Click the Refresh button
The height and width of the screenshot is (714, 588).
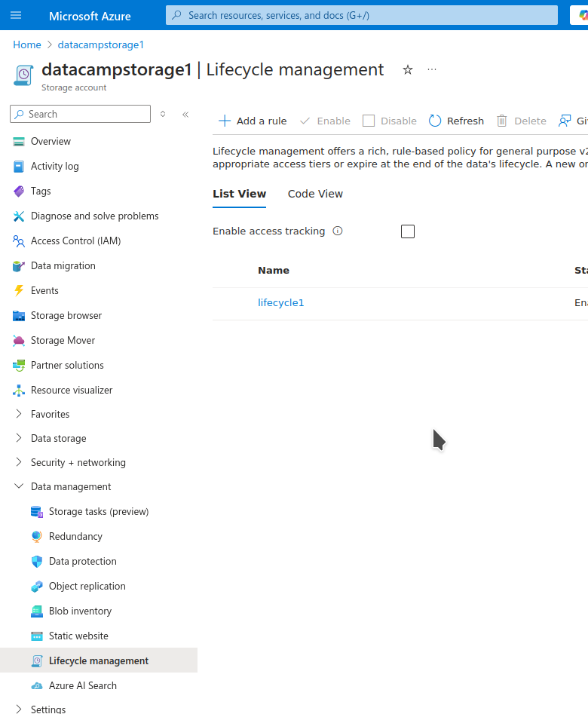tap(456, 121)
